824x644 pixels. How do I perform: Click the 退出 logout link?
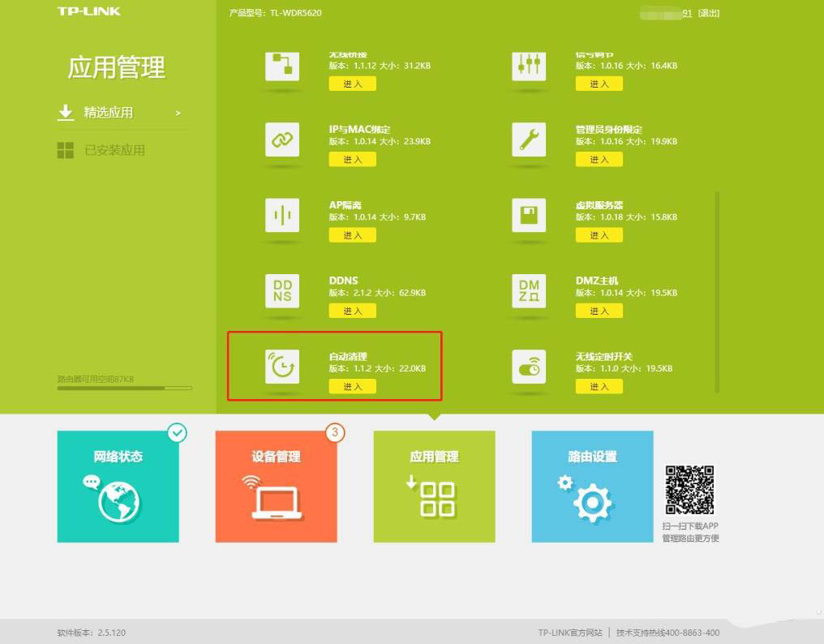[x=709, y=14]
